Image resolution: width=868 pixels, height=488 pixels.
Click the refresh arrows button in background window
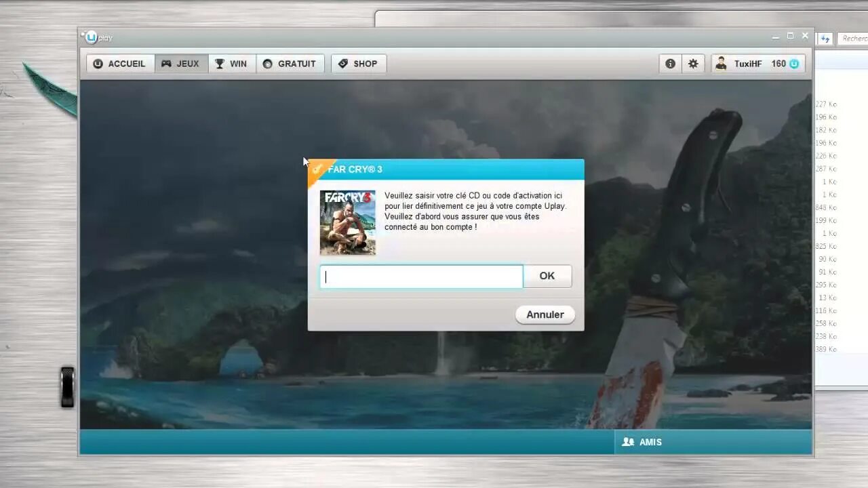tap(825, 39)
